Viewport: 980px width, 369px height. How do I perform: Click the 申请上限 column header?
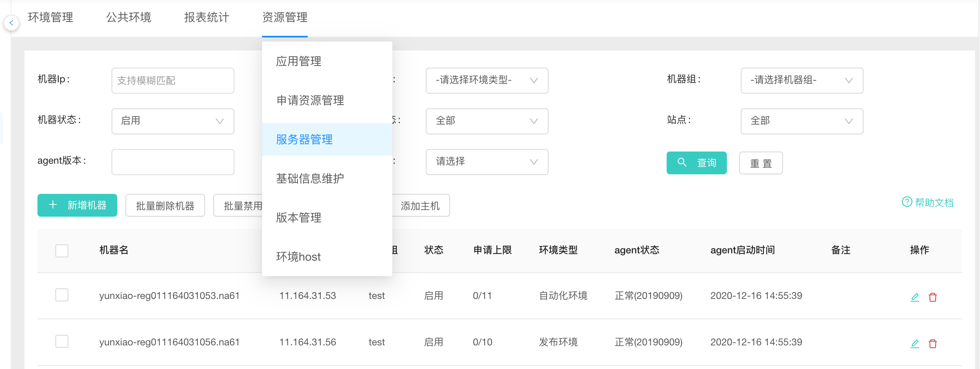[492, 250]
